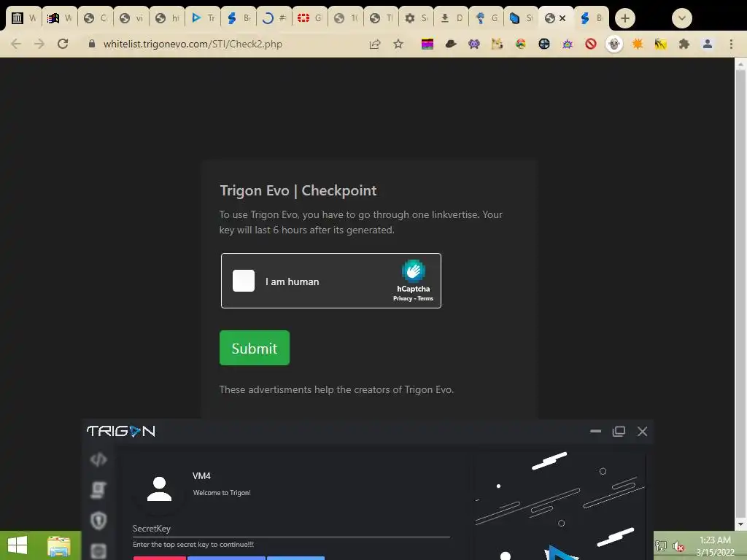Viewport: 747px width, 560px height.
Task: Click the hCaptcha hand logo
Action: [x=413, y=271]
